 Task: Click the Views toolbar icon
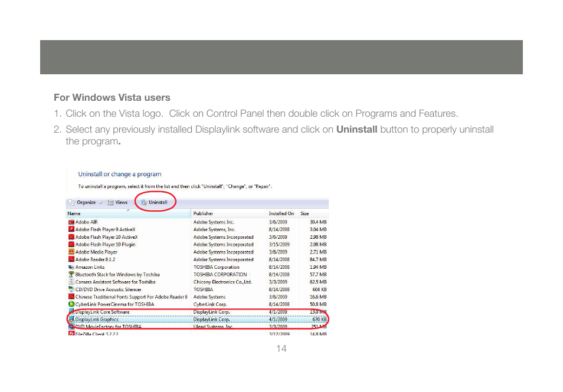coord(110,203)
